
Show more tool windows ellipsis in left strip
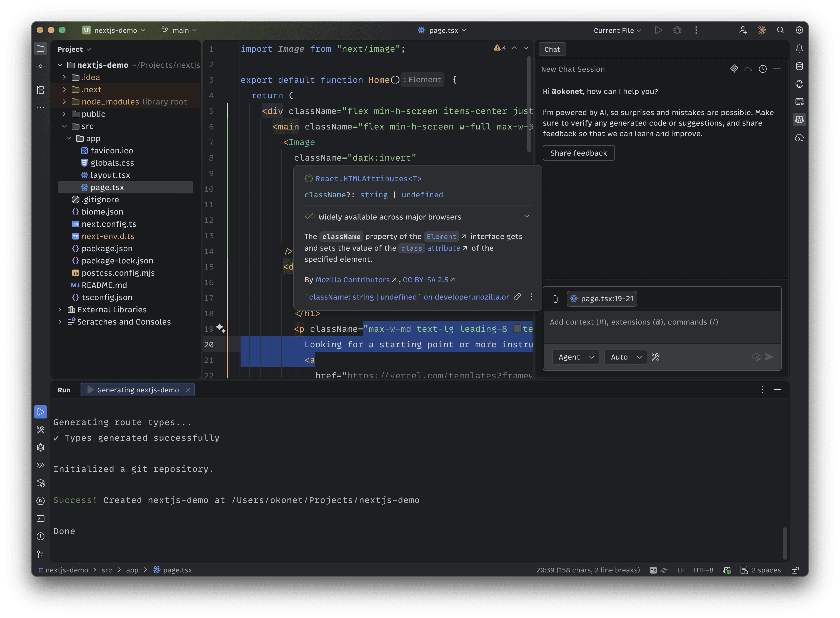click(x=40, y=108)
